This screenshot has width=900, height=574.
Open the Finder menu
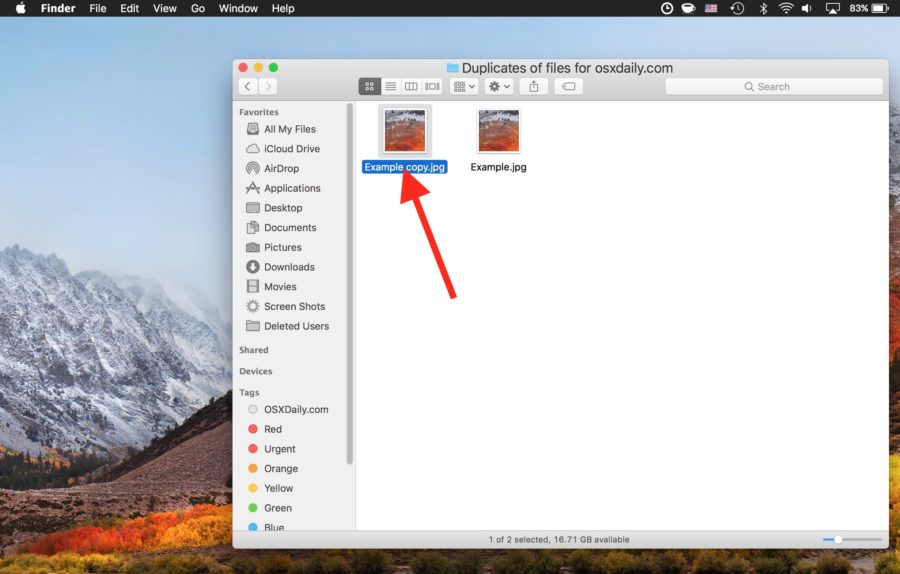(x=58, y=8)
